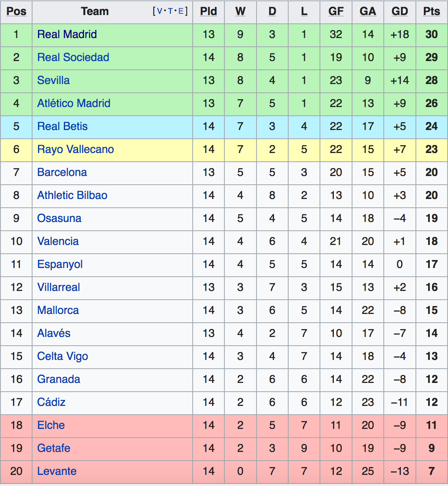This screenshot has width=448, height=486.
Task: Open the Osasuna team page
Action: click(x=59, y=218)
